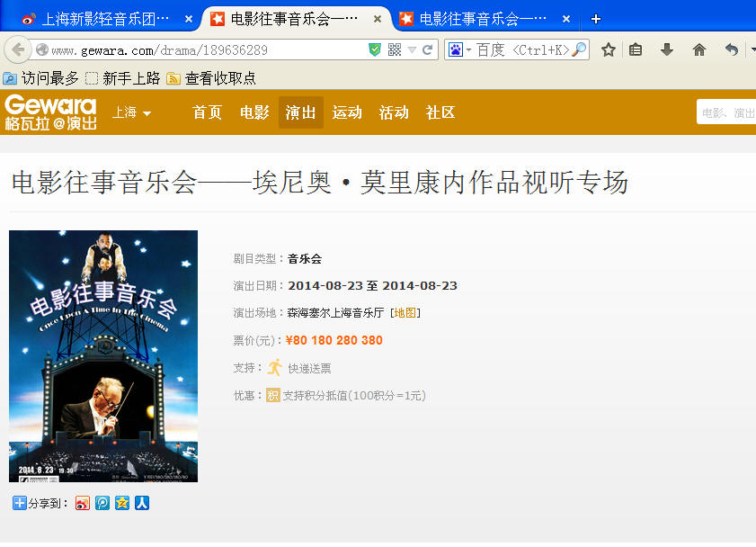Open the 演出 navigation item
The width and height of the screenshot is (756, 547).
pyautogui.click(x=301, y=112)
